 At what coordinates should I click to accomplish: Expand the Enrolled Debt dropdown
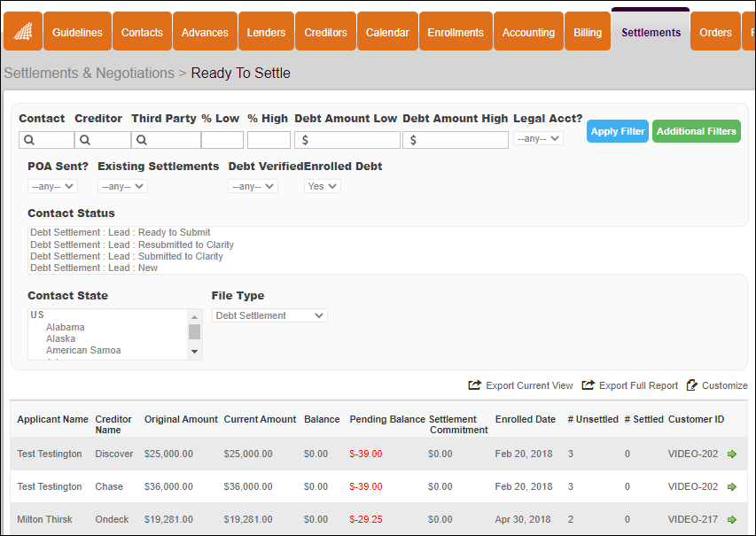click(322, 186)
